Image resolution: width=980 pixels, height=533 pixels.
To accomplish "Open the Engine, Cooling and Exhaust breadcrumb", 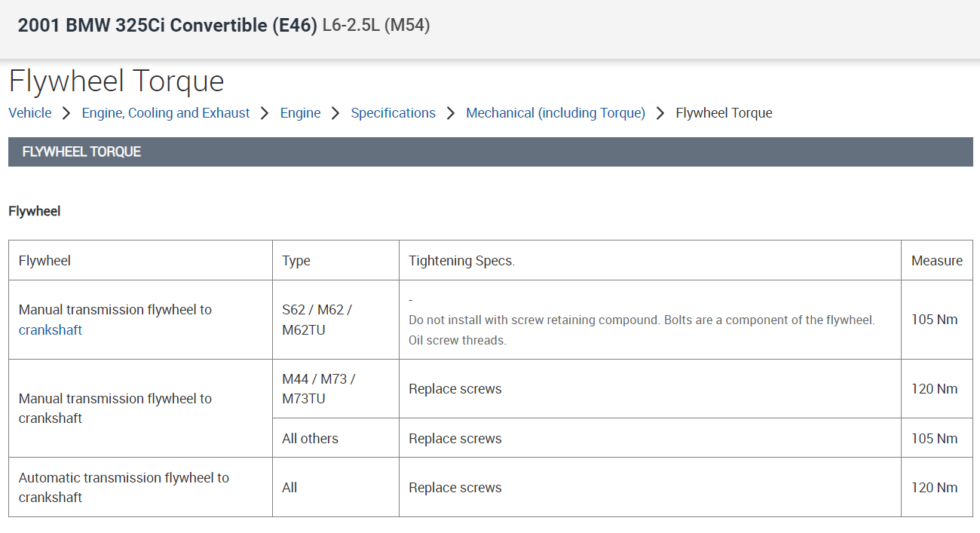I will (166, 113).
